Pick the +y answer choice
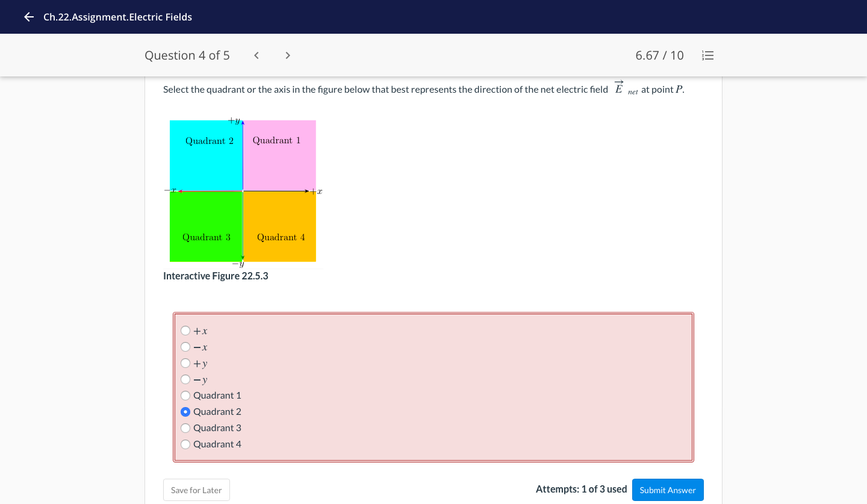This screenshot has width=867, height=504. (x=185, y=363)
